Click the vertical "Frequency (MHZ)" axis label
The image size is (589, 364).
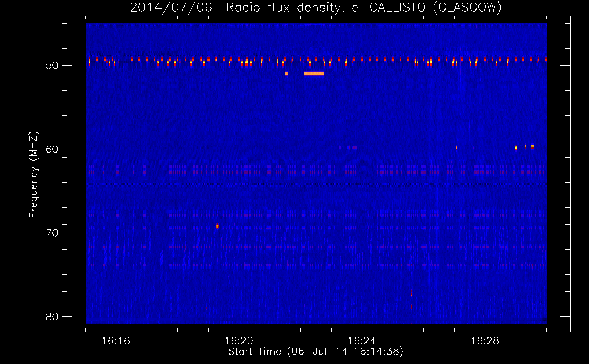(33, 175)
